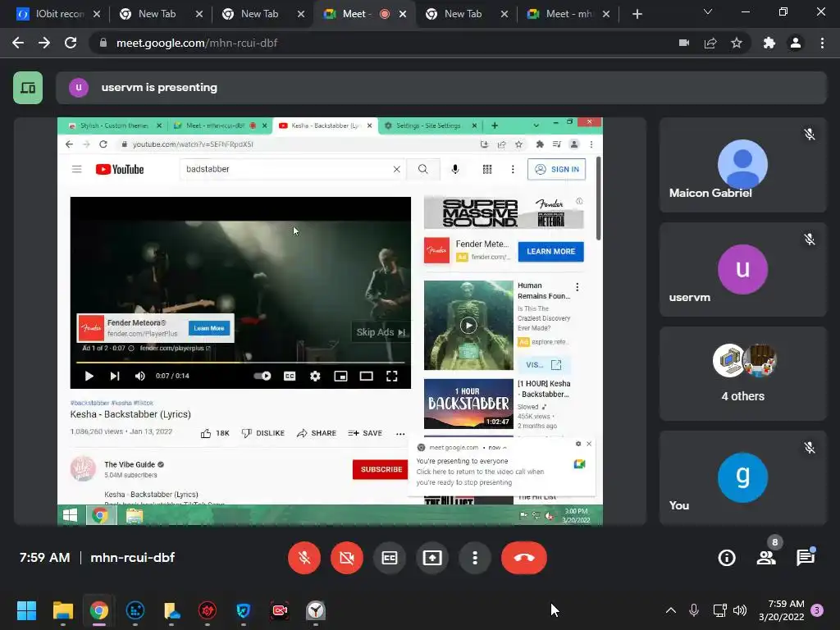Open YouTube hamburger guide menu
The image size is (840, 630).
pyautogui.click(x=76, y=169)
